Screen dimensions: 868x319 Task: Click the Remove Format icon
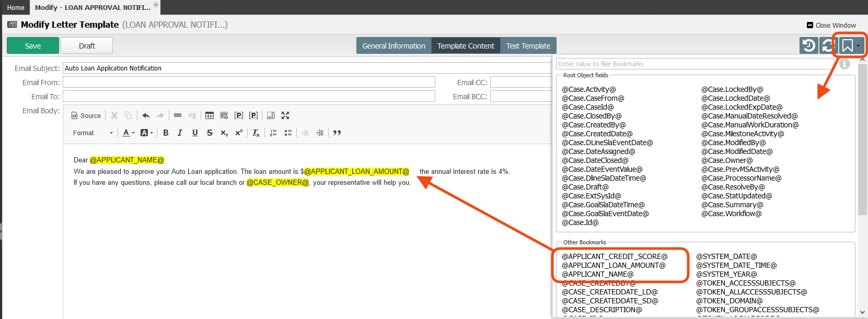tap(256, 133)
